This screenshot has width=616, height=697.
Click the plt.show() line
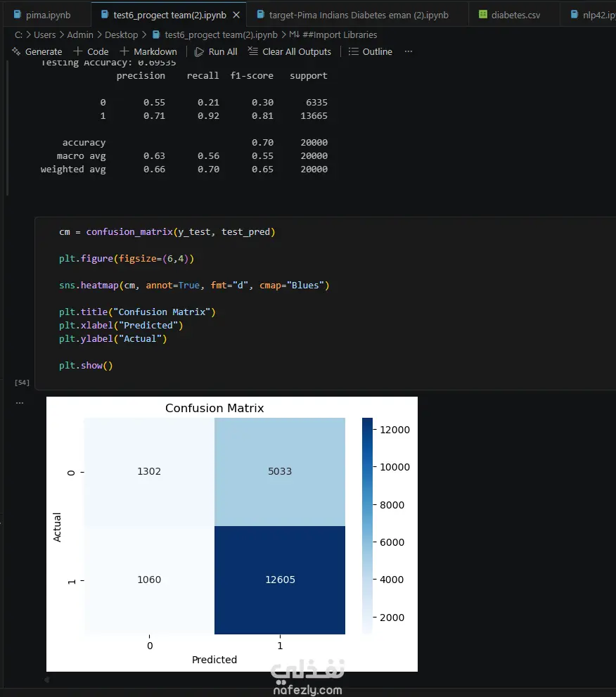pyautogui.click(x=86, y=365)
